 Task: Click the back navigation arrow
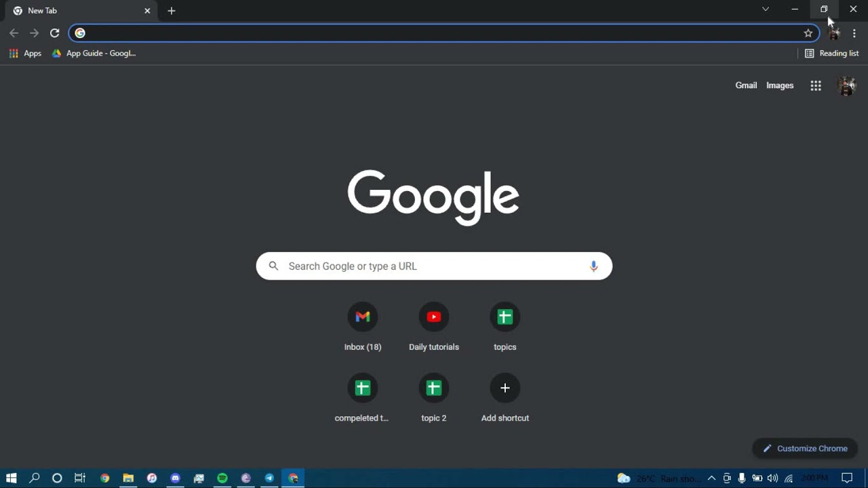(14, 33)
